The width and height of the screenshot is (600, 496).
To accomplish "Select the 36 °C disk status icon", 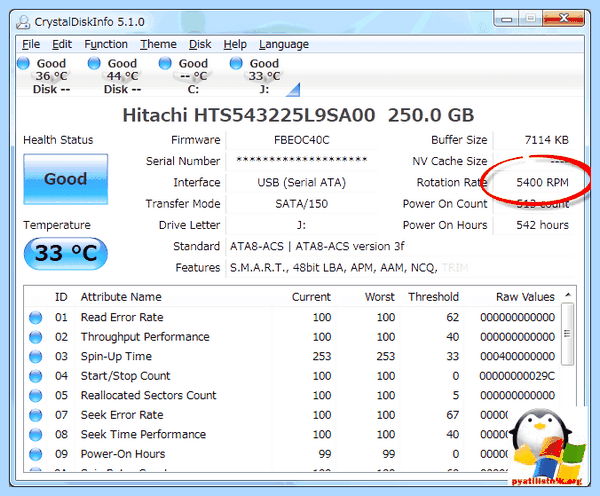I will click(x=44, y=76).
